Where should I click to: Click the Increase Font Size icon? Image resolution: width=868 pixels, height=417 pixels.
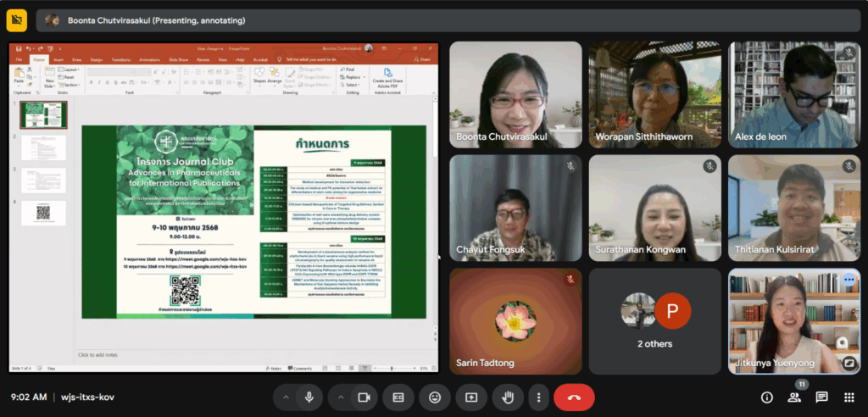[156, 71]
